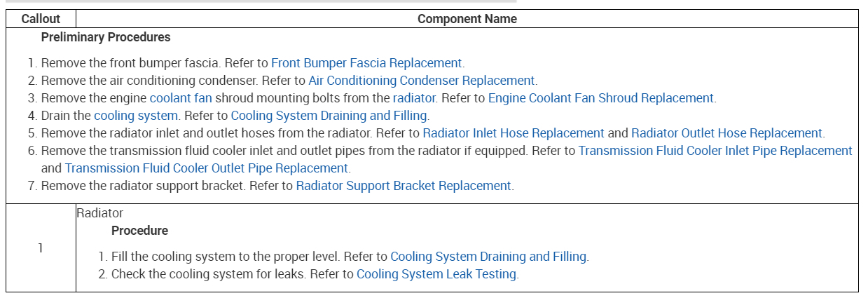
Task: Open Cooling System Draining and Filling under Radiator procedure
Action: pyautogui.click(x=488, y=257)
